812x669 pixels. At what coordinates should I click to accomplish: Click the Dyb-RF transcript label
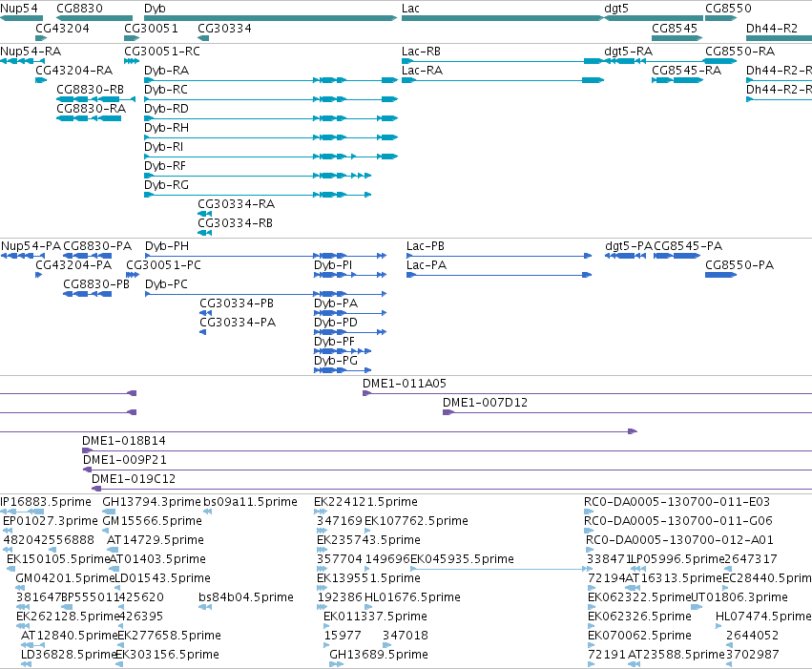165,166
